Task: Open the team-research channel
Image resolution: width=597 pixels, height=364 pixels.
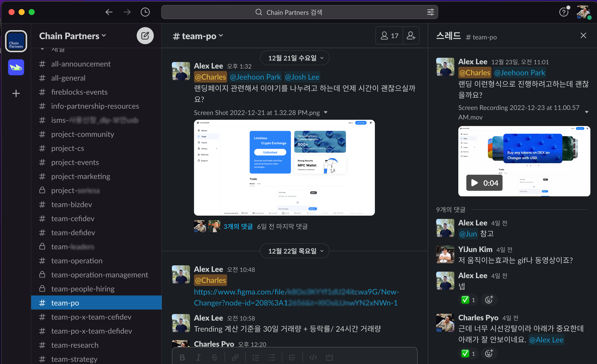Action: click(75, 345)
